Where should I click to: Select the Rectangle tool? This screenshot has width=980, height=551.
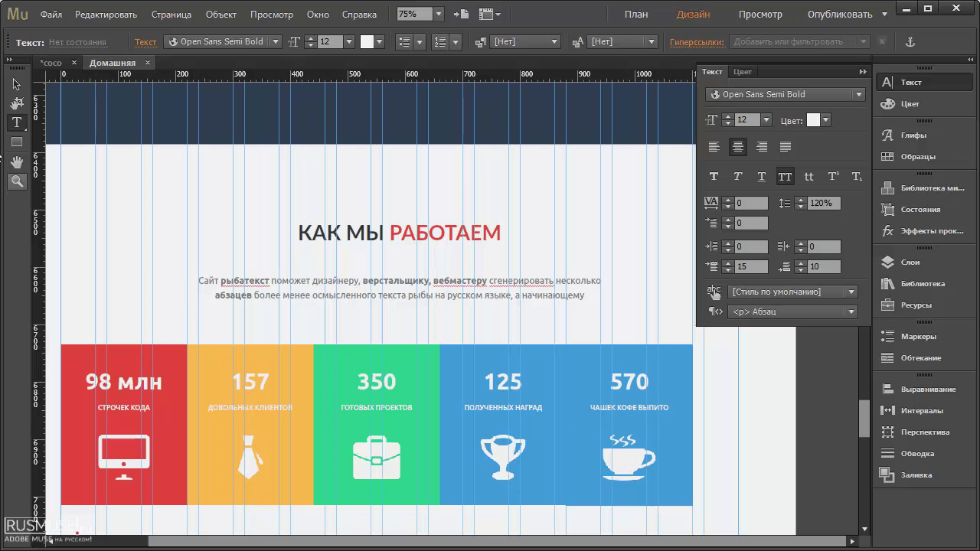click(16, 142)
